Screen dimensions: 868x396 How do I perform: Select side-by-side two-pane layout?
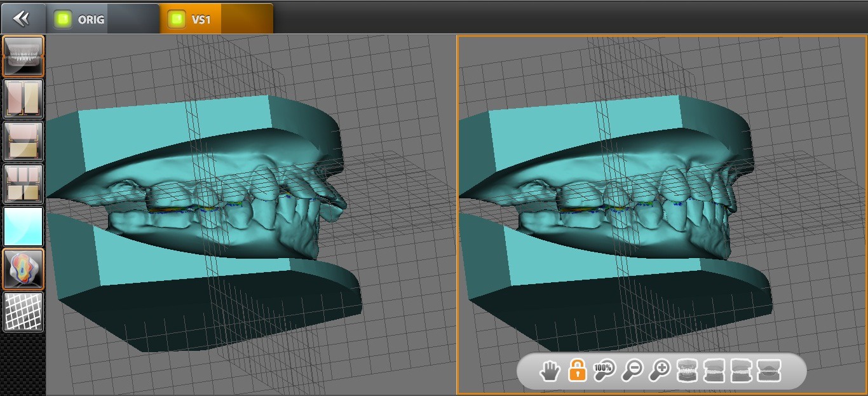24,99
